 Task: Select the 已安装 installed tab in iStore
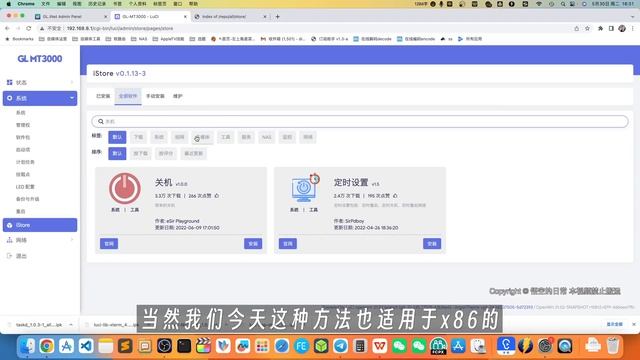click(103, 96)
